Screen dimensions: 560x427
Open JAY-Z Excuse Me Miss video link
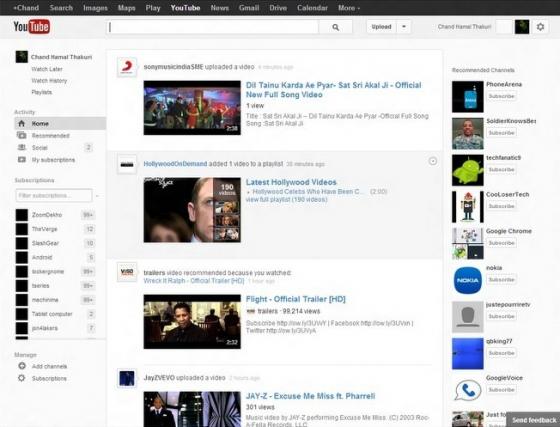(x=310, y=396)
